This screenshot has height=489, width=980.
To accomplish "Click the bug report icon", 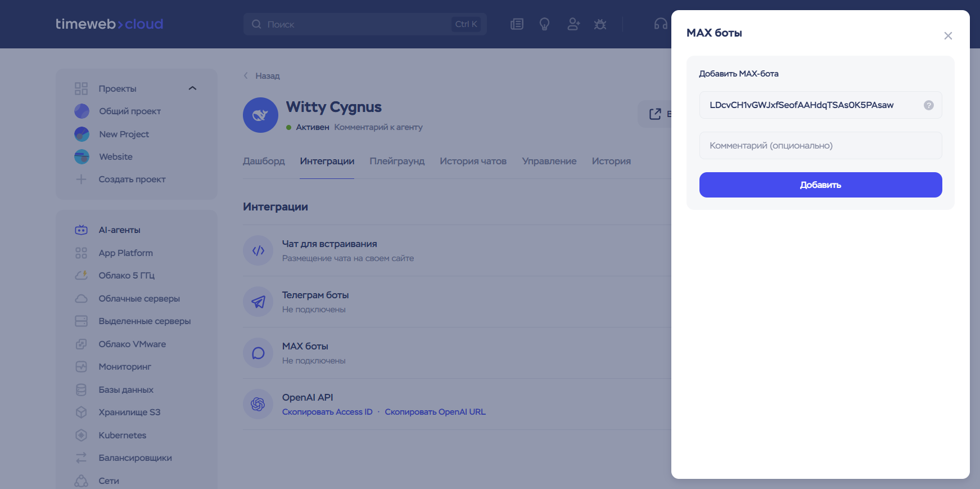I will click(x=600, y=24).
